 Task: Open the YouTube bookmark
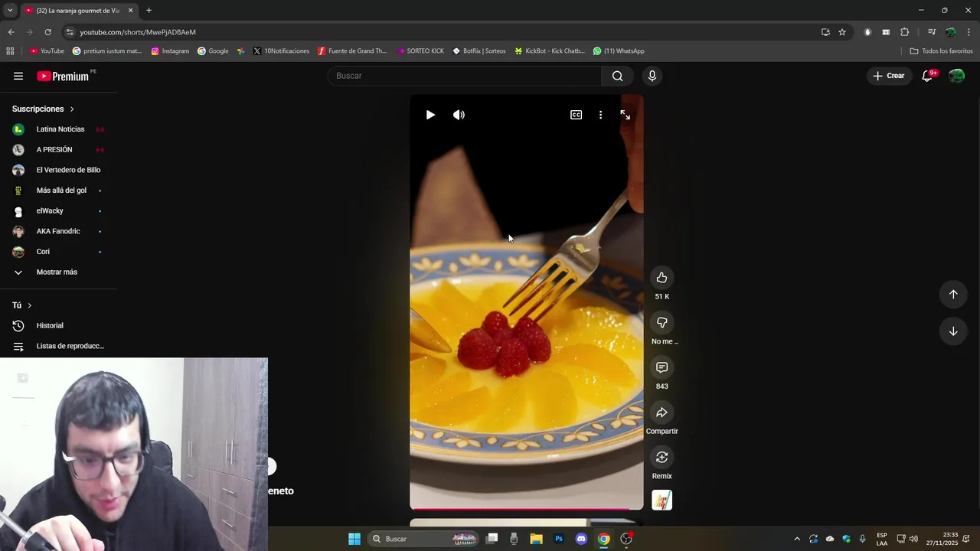click(x=47, y=51)
